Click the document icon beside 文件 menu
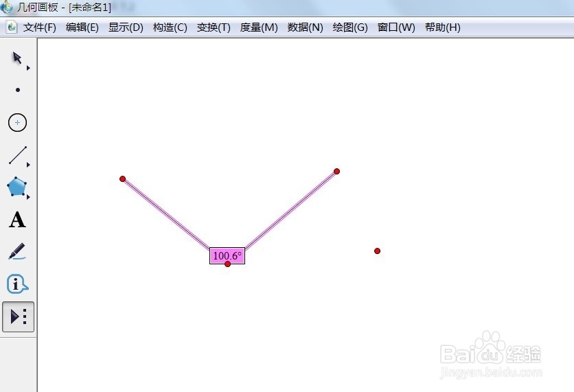The height and width of the screenshot is (392, 574). 12,27
